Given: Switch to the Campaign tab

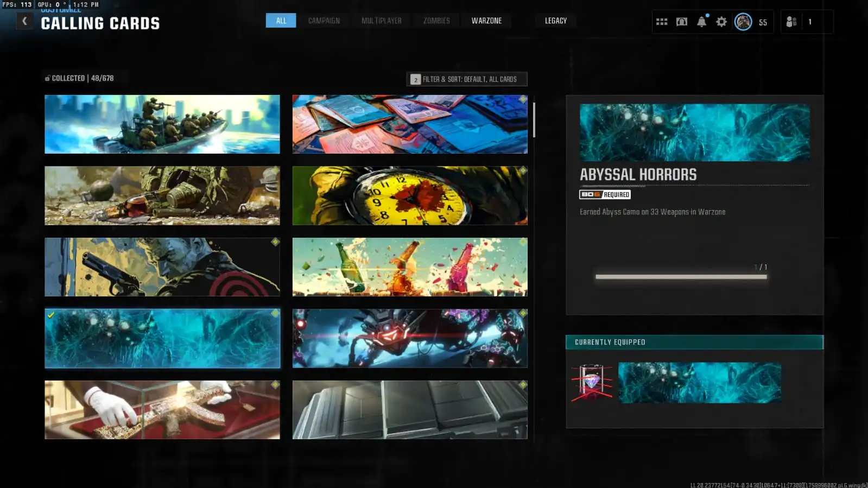Looking at the screenshot, I should pyautogui.click(x=324, y=21).
